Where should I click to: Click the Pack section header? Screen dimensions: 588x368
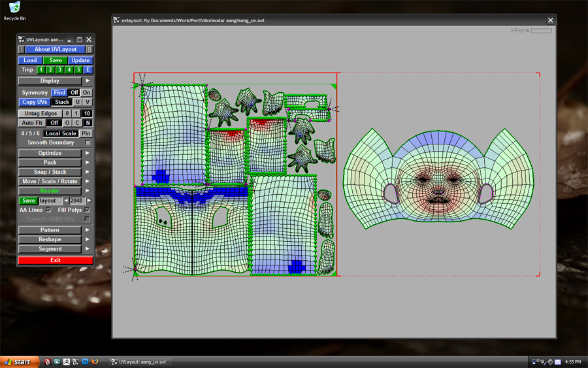pos(50,163)
